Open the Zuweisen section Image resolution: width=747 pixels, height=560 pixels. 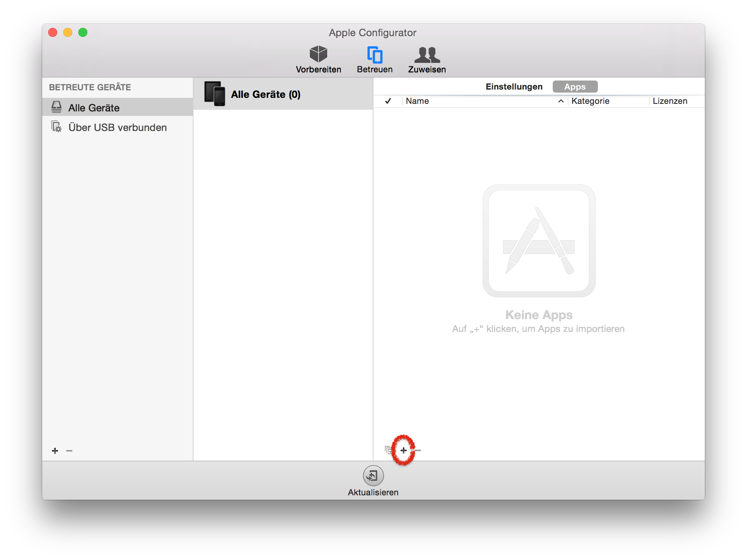point(427,59)
